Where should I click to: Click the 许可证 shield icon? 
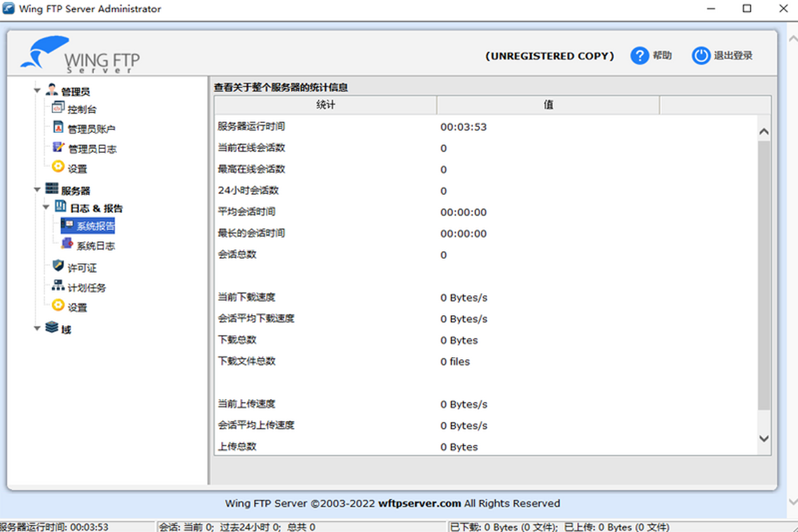coord(58,267)
